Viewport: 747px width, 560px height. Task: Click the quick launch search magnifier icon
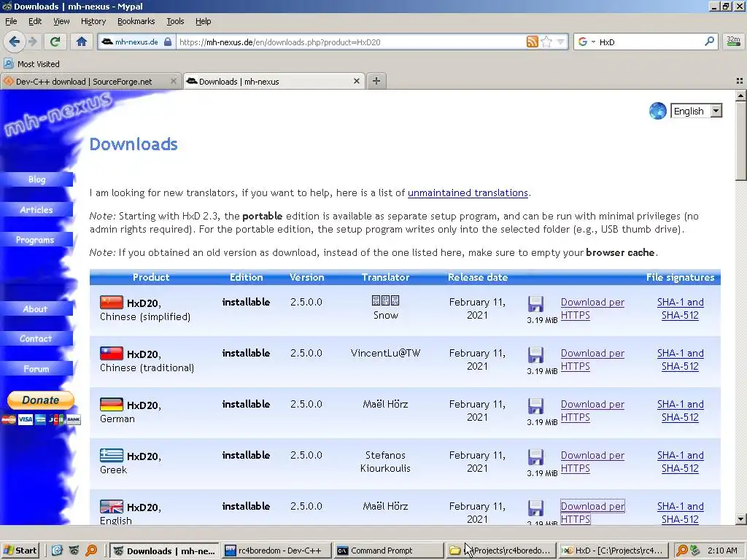pos(91,551)
